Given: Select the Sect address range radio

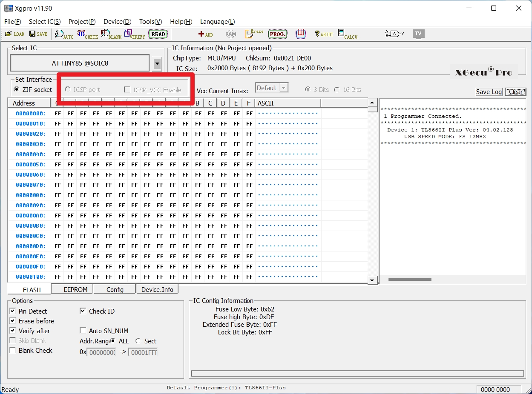Looking at the screenshot, I should (x=138, y=341).
